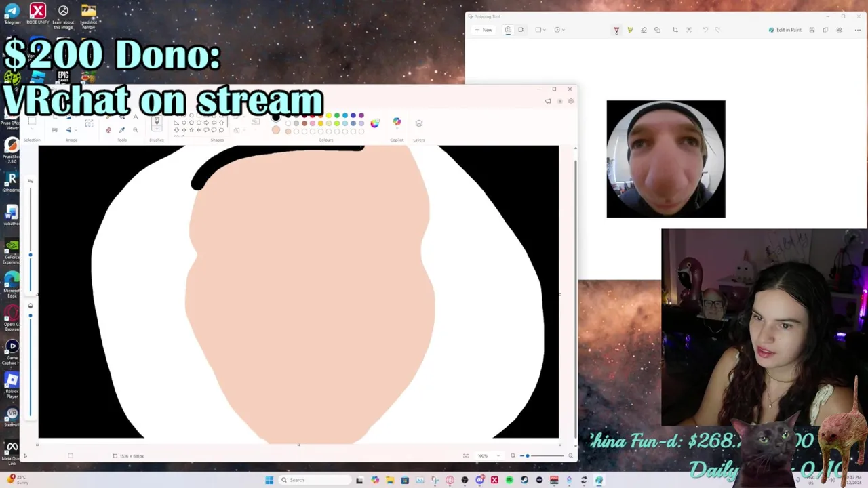
Task: Select the red Ballpoint pen in Snipping Tool
Action: coord(616,30)
